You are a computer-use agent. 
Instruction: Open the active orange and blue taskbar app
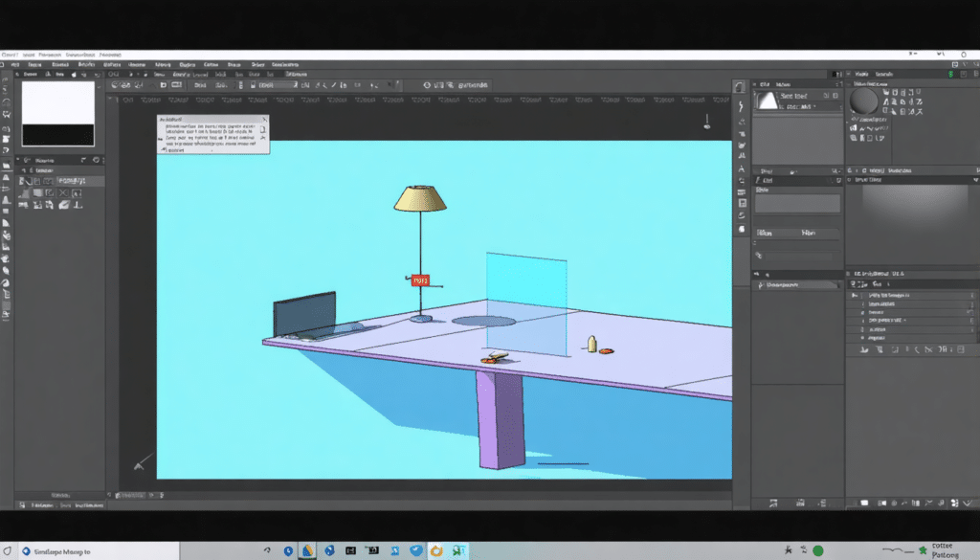(x=307, y=550)
